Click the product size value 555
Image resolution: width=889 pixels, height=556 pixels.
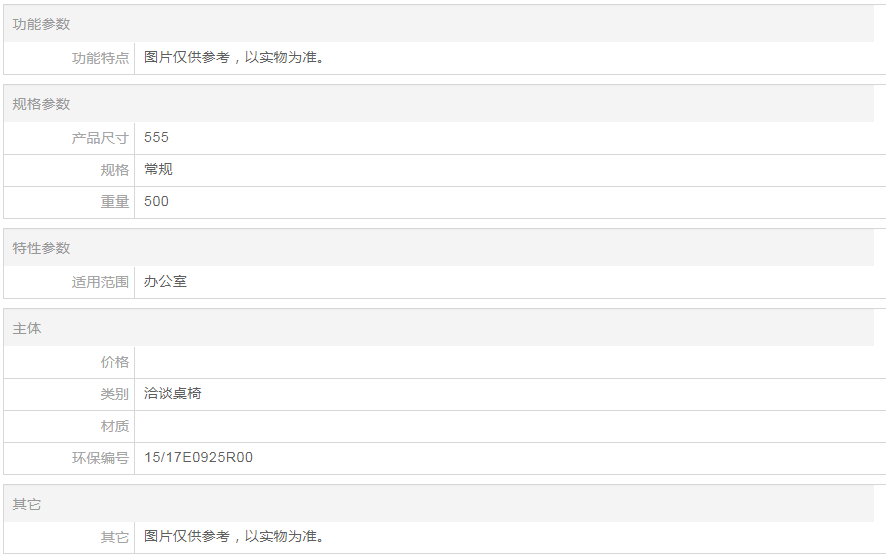point(156,138)
